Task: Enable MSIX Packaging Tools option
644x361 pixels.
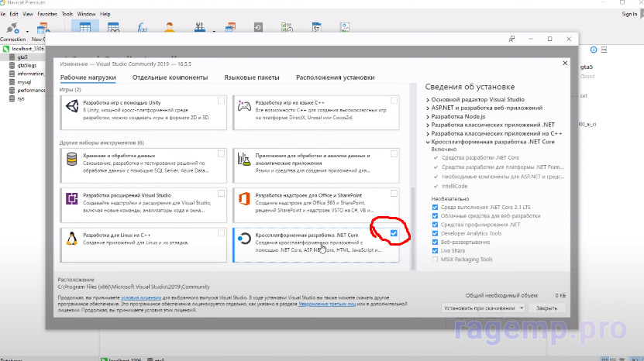Action: coord(435,260)
